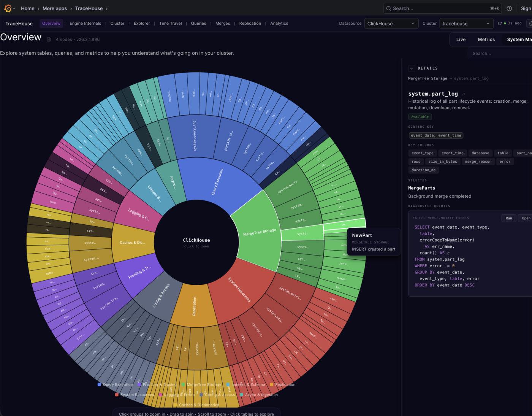Focus the top Search bar
532x416 pixels.
pos(442,8)
